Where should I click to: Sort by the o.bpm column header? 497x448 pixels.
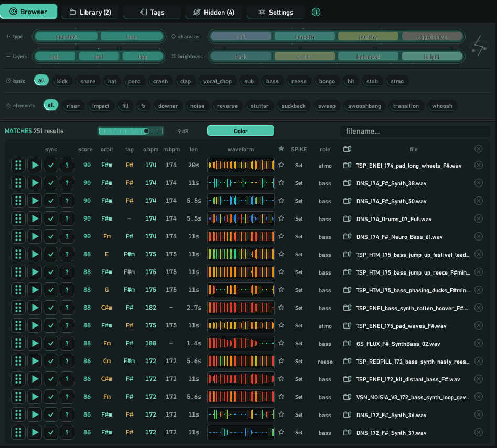point(150,149)
